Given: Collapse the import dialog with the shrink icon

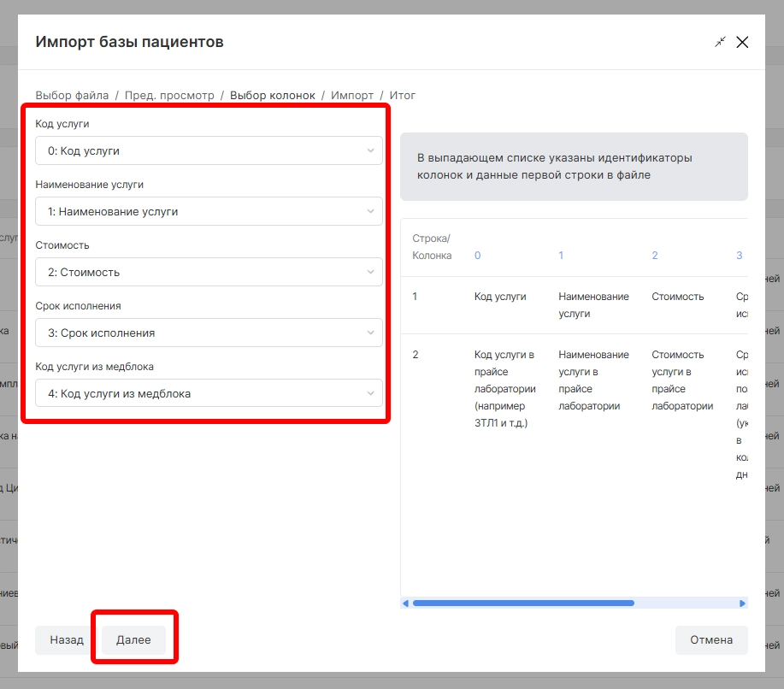Looking at the screenshot, I should click(x=720, y=42).
